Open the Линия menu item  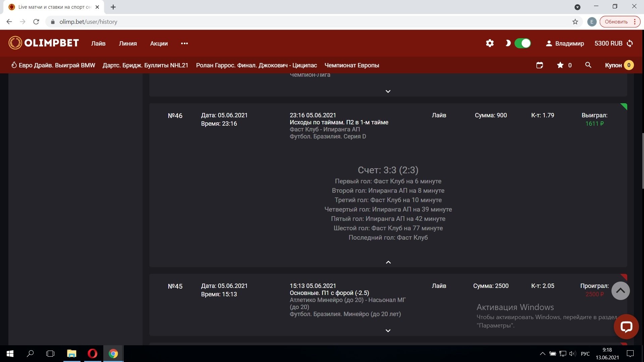coord(128,43)
